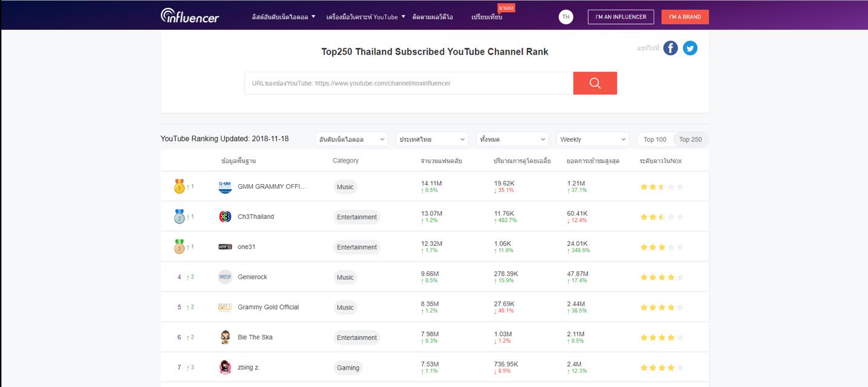
Task: Share page on Twitter icon
Action: point(690,48)
